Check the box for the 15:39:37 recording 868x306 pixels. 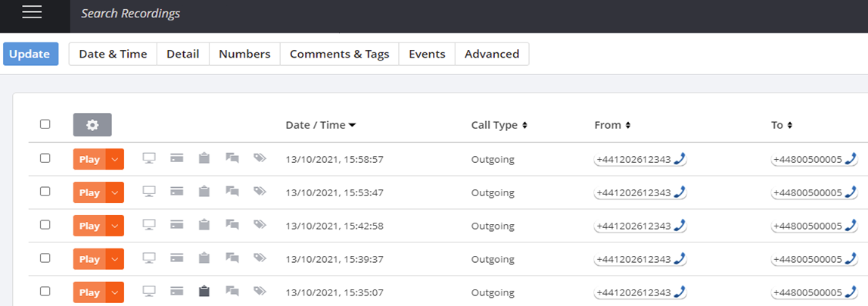click(45, 258)
